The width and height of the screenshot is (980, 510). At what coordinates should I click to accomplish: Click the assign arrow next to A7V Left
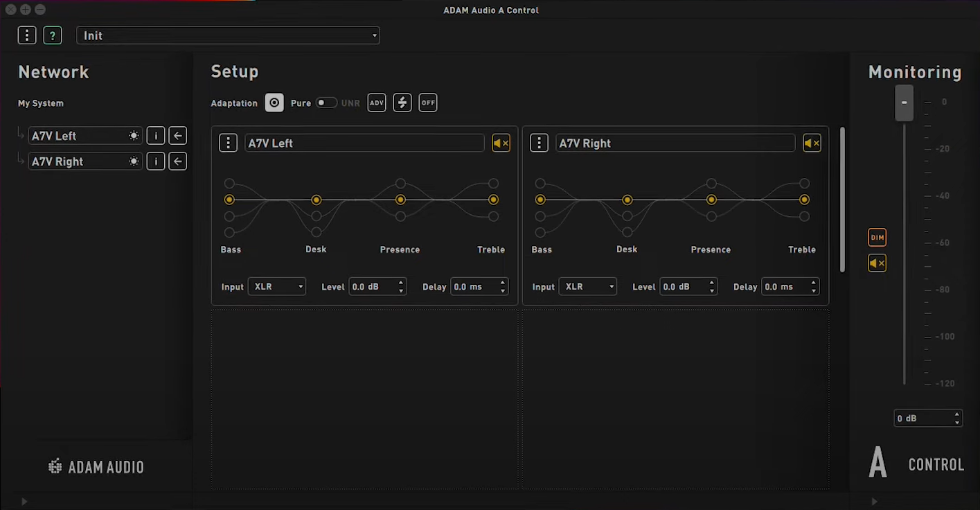(177, 135)
